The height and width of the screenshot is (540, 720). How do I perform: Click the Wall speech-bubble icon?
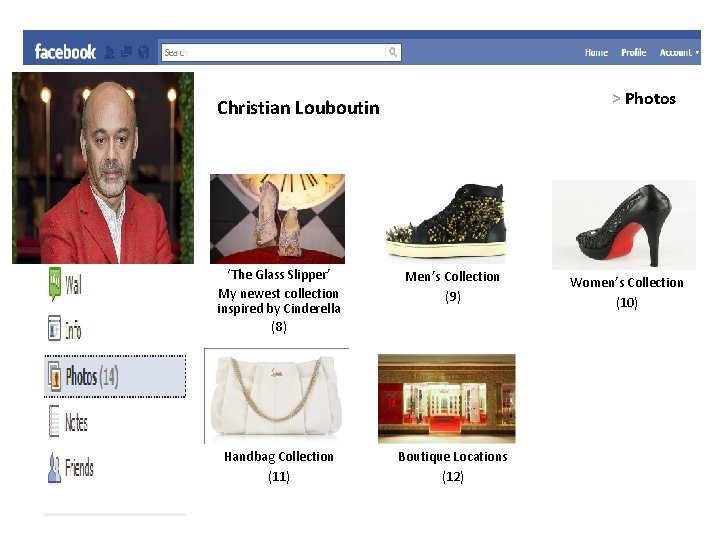click(x=55, y=284)
